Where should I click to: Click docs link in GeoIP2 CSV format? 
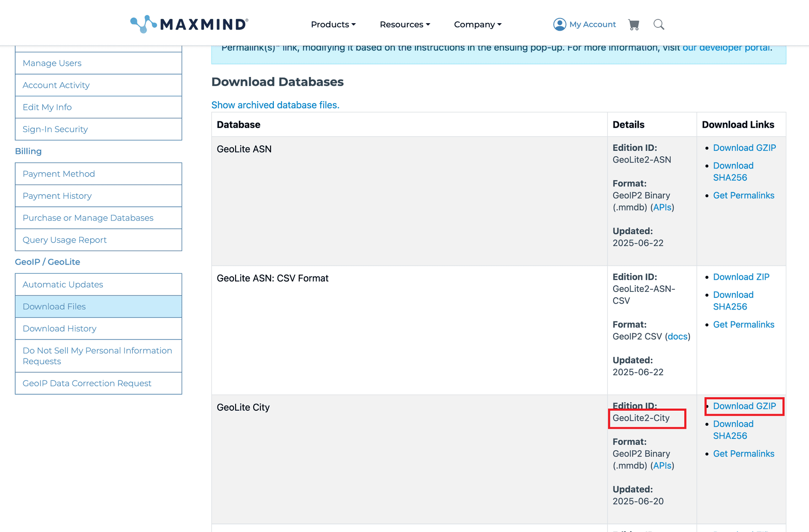tap(678, 337)
